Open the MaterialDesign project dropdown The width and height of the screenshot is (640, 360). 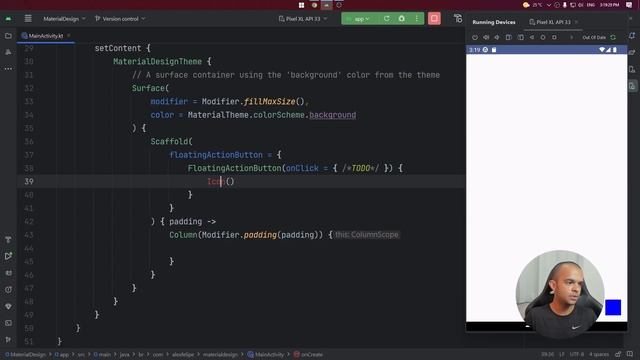click(x=64, y=19)
